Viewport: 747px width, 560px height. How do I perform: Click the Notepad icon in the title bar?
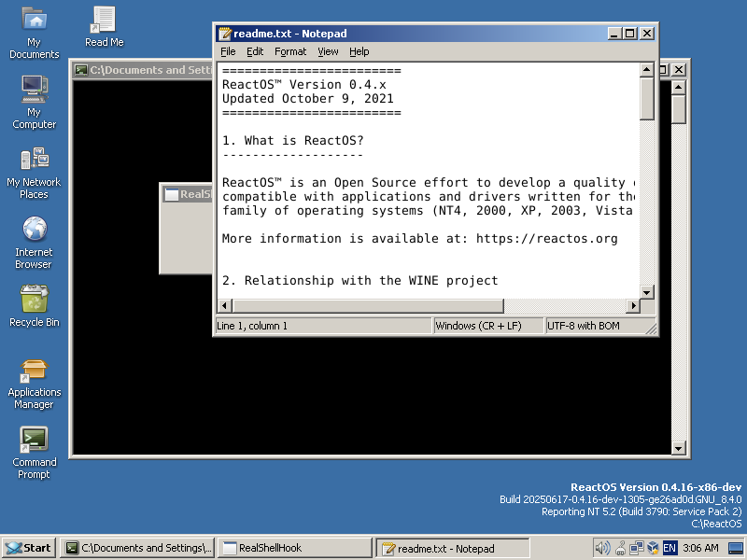225,34
